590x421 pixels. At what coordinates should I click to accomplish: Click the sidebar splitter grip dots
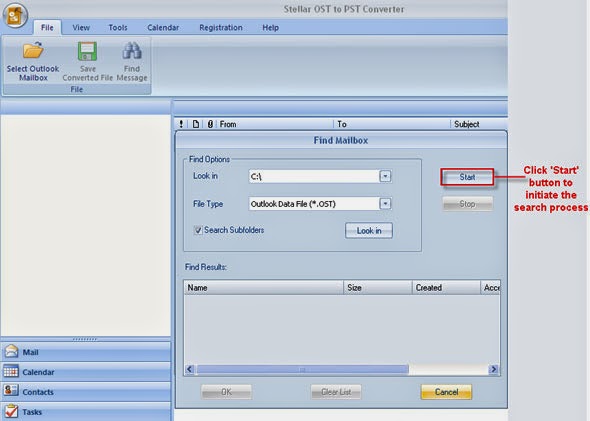point(85,339)
